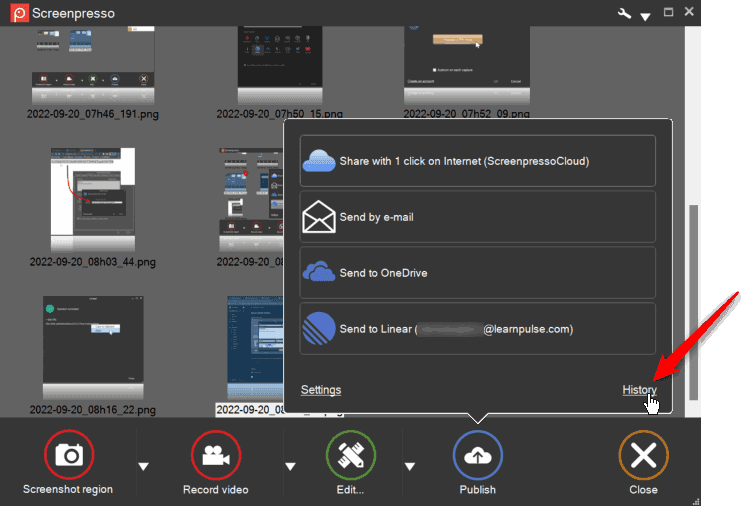Open the title bar dropdown arrow beside wrench
Viewport: 743px width, 506px height.
pyautogui.click(x=645, y=16)
